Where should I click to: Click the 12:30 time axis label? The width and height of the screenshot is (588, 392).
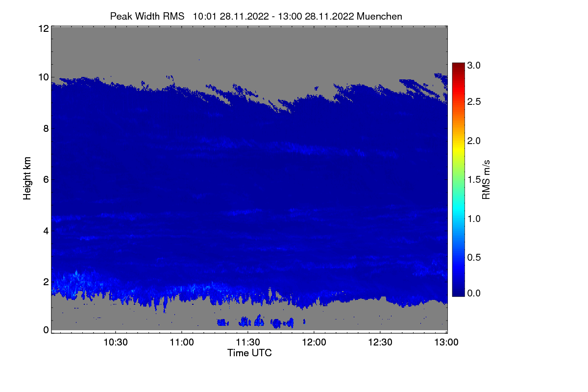point(380,343)
